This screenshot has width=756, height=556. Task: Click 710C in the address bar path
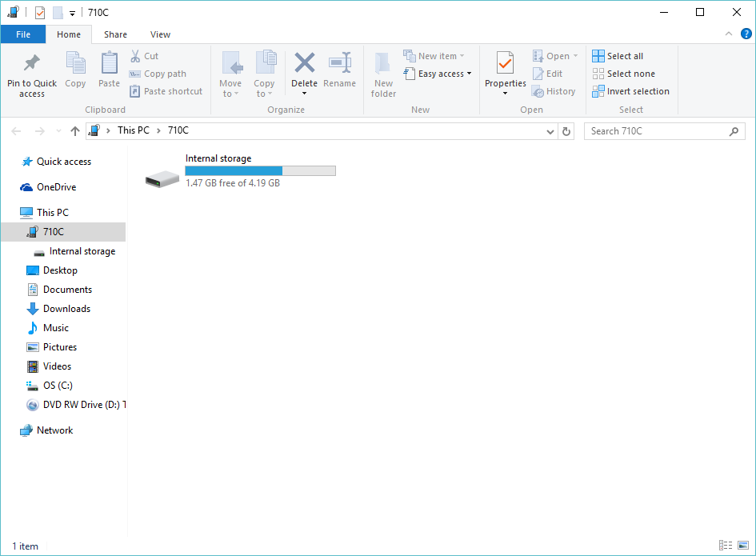[178, 130]
